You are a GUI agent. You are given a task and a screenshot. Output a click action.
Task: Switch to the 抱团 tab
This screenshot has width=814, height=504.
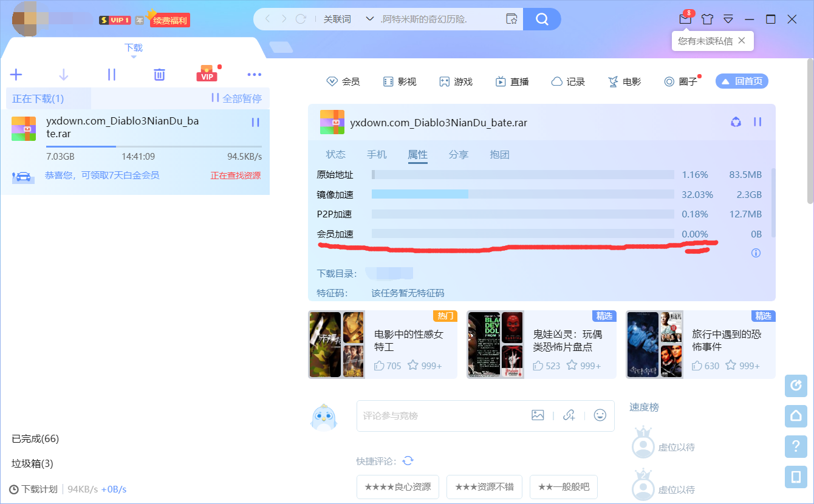[x=499, y=154]
